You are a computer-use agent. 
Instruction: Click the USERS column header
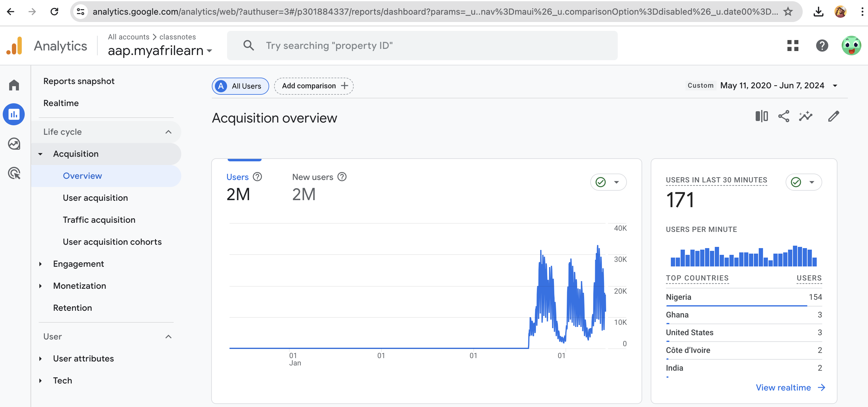[x=809, y=278]
